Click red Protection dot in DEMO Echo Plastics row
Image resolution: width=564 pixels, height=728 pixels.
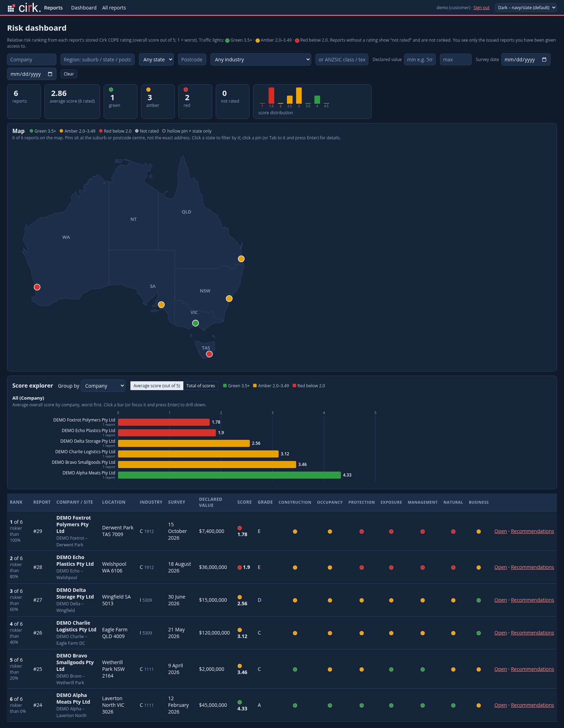(362, 568)
